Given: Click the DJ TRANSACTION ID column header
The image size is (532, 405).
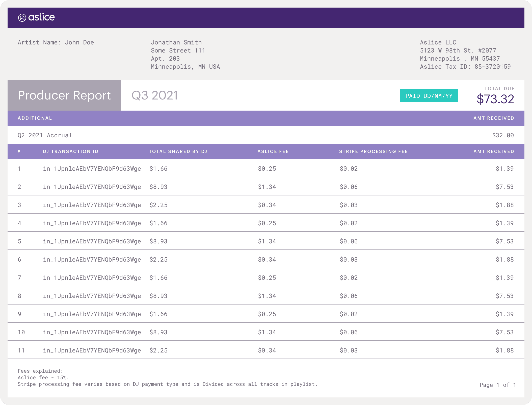Looking at the screenshot, I should (71, 151).
